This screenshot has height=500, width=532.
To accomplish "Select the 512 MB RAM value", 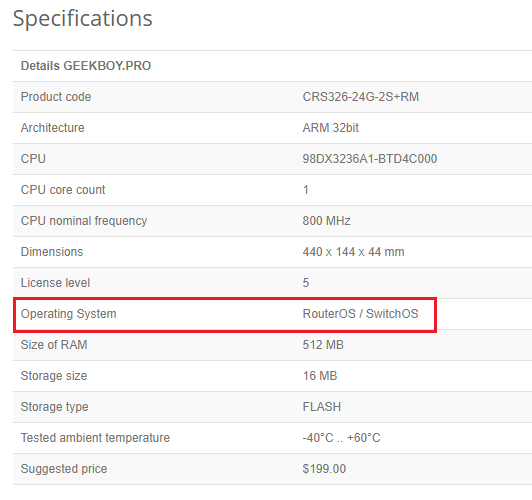I will [x=323, y=345].
